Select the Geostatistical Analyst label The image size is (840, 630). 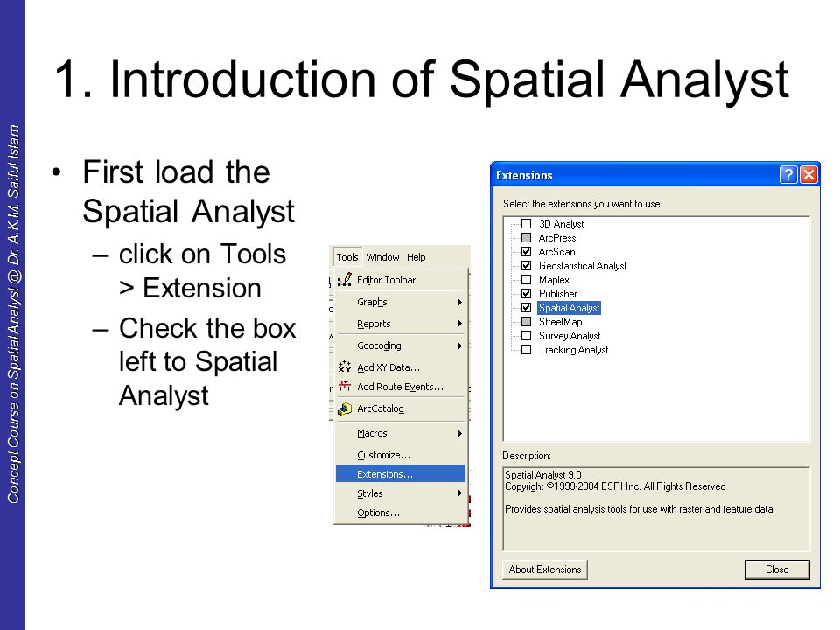coord(583,265)
